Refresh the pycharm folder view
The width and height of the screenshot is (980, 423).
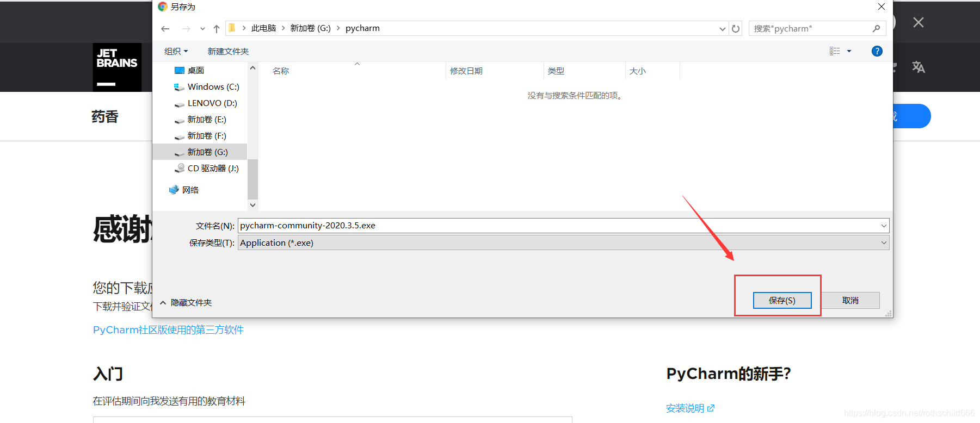(x=736, y=29)
